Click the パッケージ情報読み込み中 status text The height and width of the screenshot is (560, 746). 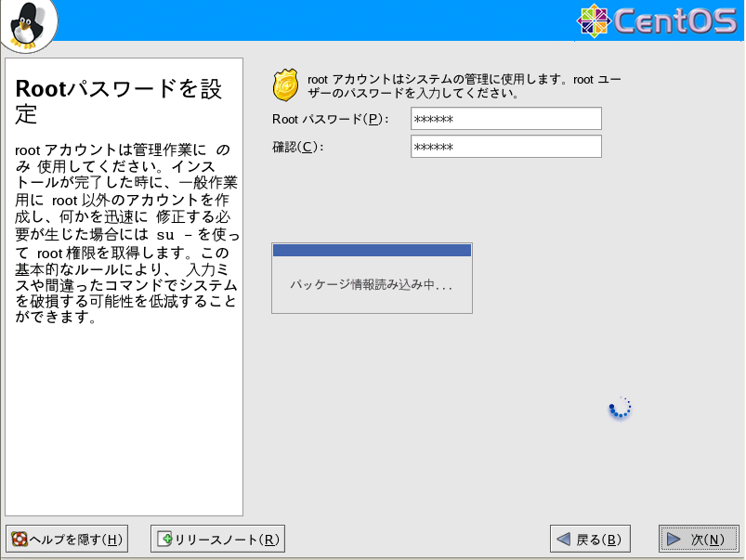(x=371, y=284)
